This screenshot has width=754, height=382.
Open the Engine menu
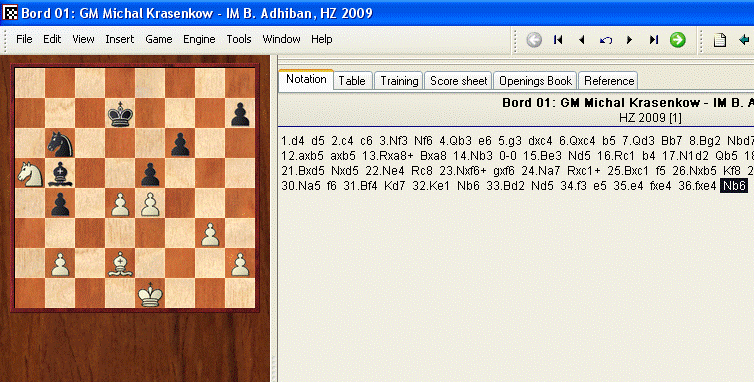pyautogui.click(x=199, y=39)
